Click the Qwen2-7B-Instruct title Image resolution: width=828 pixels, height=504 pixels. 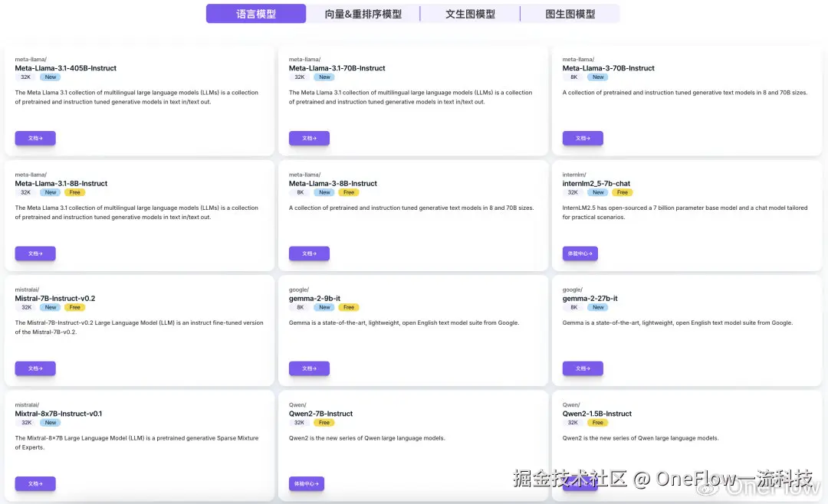(x=320, y=414)
